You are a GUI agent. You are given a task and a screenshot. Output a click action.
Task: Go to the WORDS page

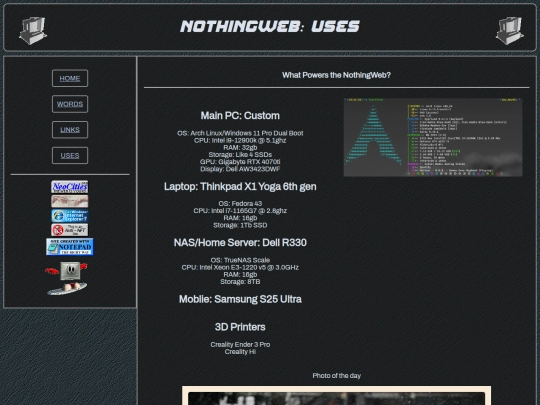pyautogui.click(x=70, y=104)
